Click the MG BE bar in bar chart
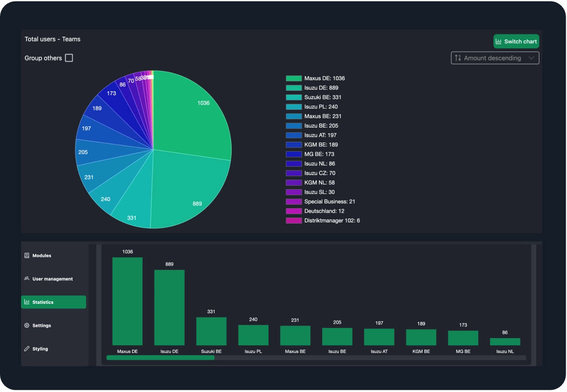 click(463, 338)
